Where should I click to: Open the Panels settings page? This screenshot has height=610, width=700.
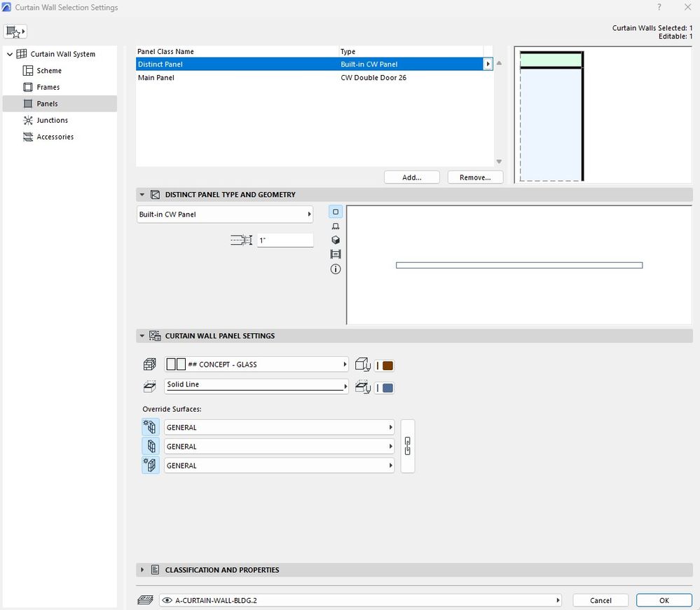(x=60, y=104)
